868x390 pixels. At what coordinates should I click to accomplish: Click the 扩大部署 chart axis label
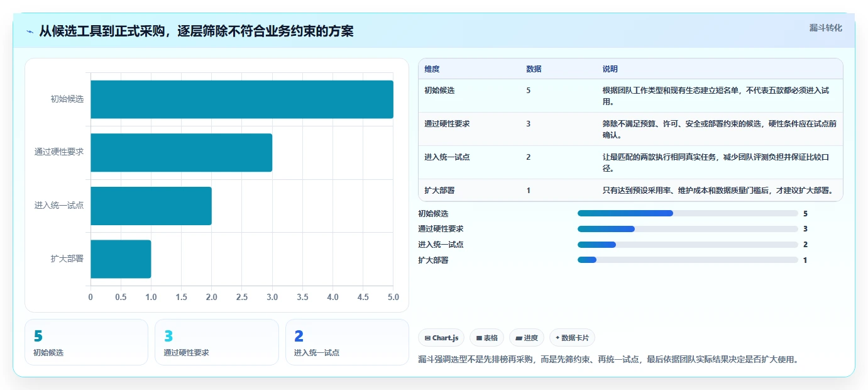tap(67, 259)
